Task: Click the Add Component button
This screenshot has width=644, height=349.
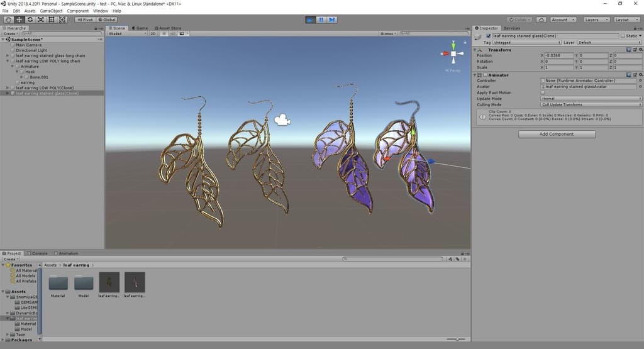Action: coord(557,134)
